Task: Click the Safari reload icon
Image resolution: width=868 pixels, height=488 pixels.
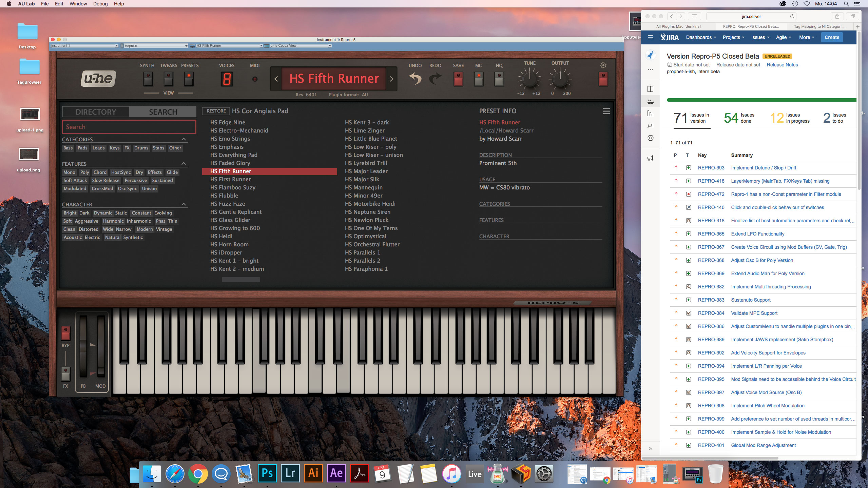Action: point(792,16)
